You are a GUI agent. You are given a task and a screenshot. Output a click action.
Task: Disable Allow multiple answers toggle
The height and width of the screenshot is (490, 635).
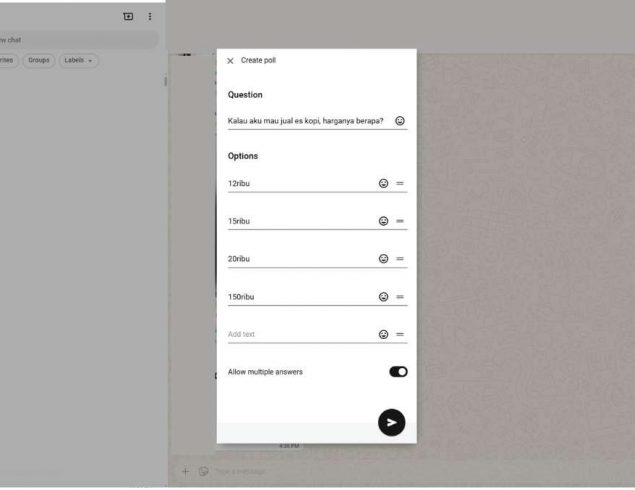(x=398, y=372)
